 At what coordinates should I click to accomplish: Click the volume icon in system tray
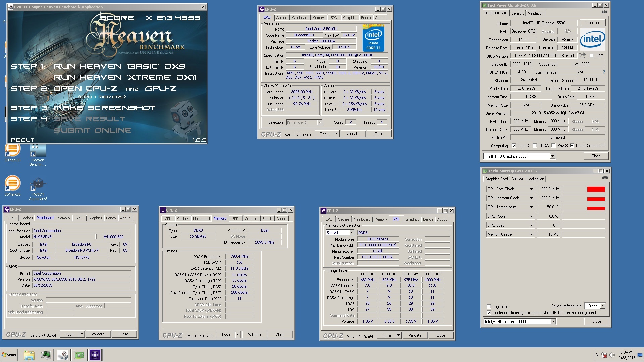click(x=612, y=355)
